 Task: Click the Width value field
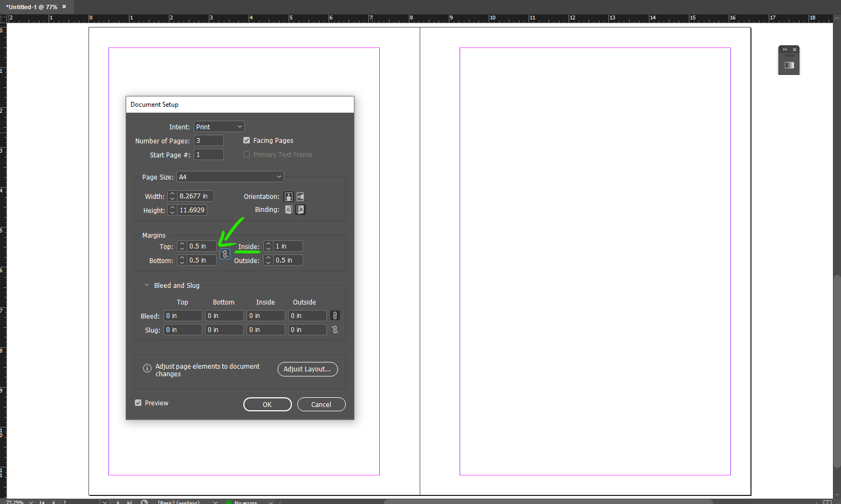(195, 196)
